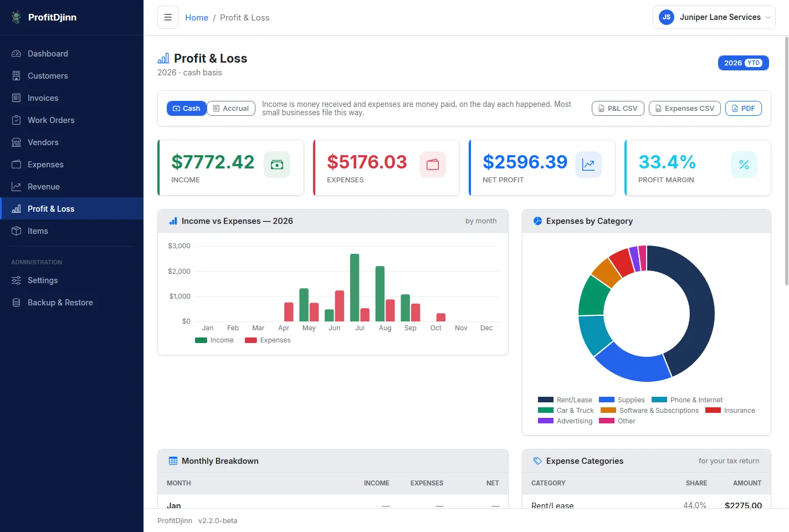
Task: Click the red wallet icon on Expenses card
Action: tap(433, 165)
